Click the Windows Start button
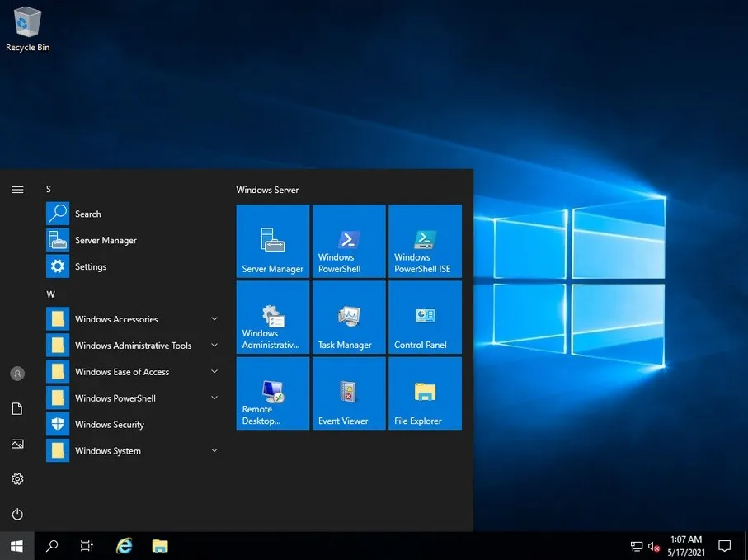The height and width of the screenshot is (560, 748). (16, 546)
